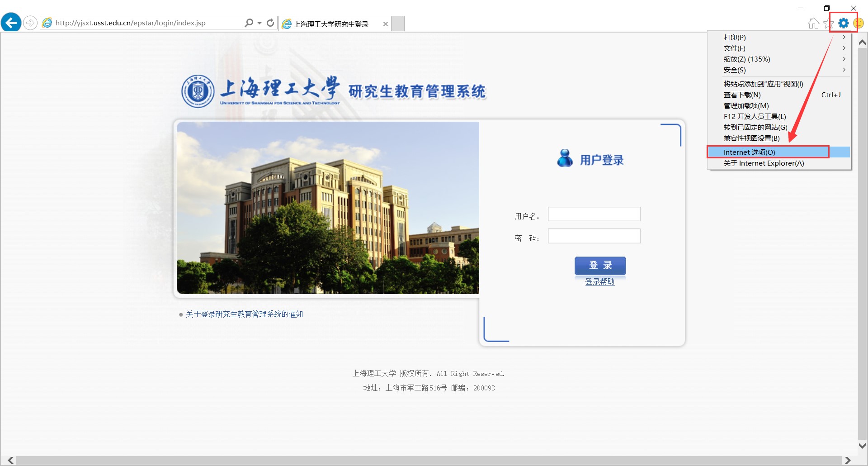Click the vertical scrollbar down arrow
The image size is (868, 466).
862,446
